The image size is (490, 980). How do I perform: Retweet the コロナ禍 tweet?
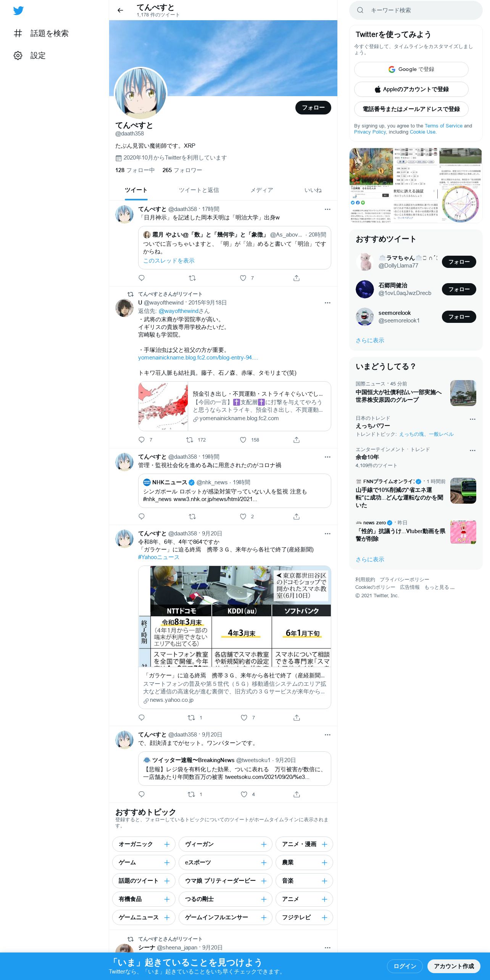192,516
